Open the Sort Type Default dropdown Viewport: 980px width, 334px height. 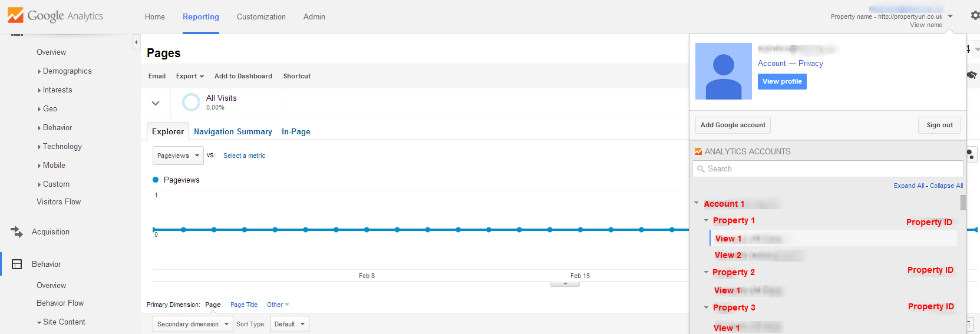[289, 324]
